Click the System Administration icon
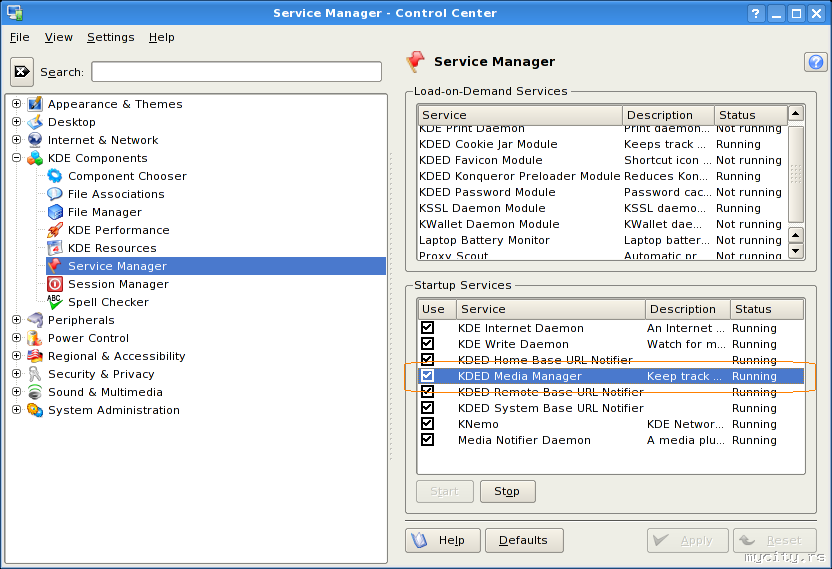This screenshot has width=832, height=569. click(35, 410)
